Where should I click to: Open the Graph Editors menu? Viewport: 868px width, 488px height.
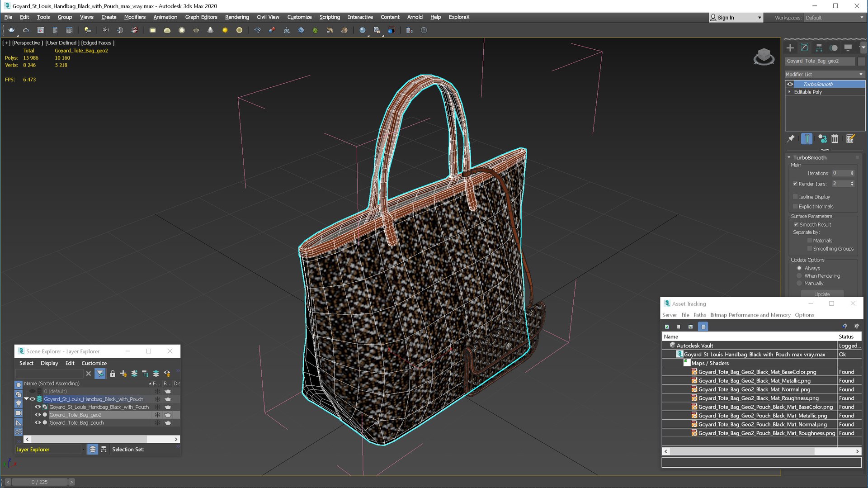pos(201,17)
